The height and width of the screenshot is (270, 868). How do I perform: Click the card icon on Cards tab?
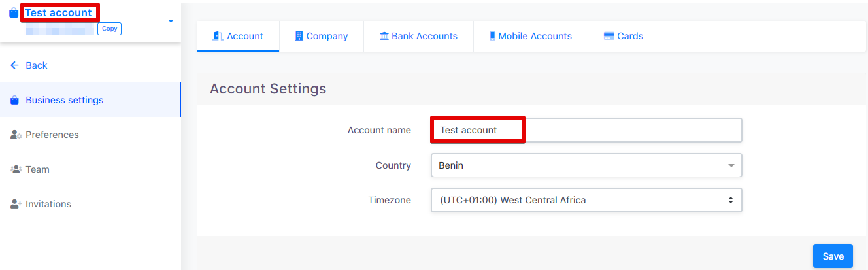[x=609, y=36]
